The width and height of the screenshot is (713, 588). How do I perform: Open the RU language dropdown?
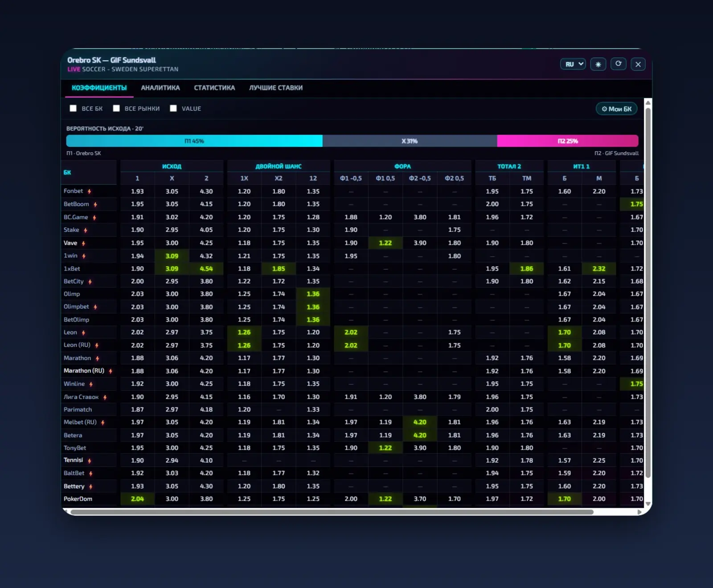click(573, 64)
